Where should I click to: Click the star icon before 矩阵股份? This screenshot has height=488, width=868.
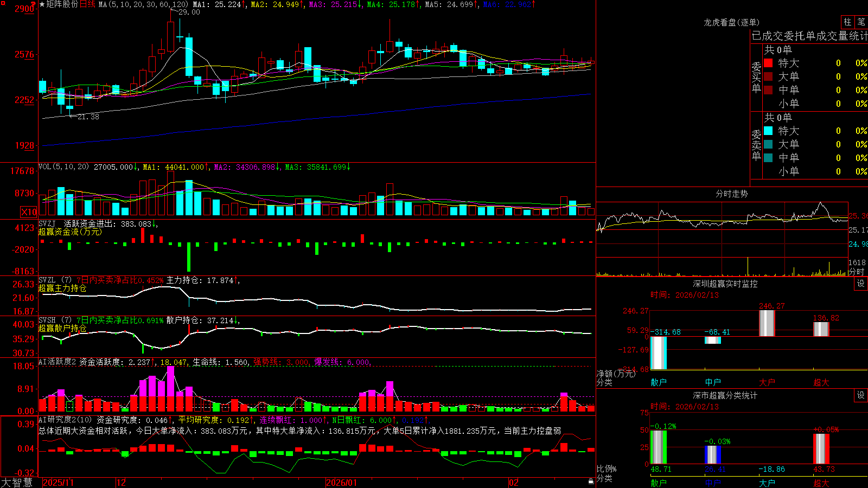[x=42, y=4]
